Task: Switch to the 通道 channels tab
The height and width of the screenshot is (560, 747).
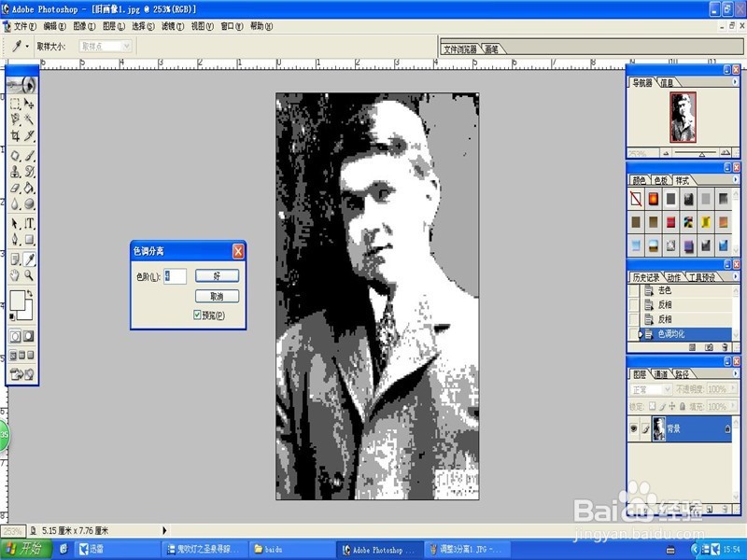Action: [x=661, y=374]
